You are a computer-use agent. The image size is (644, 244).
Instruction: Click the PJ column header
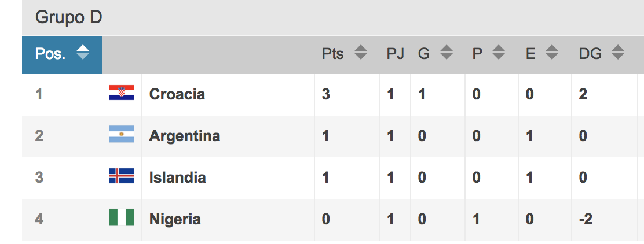(x=395, y=53)
